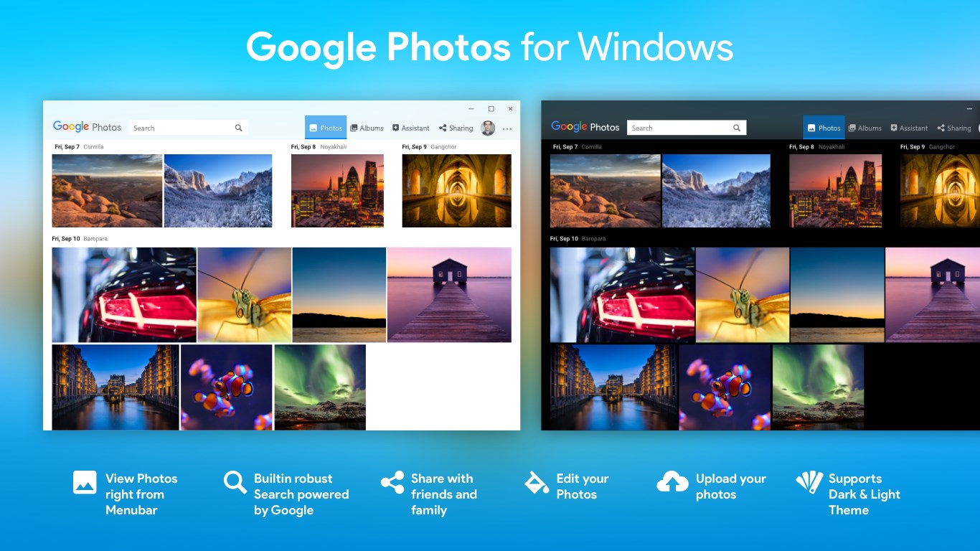Click 'Fri, Sep 10 Baropara' heading in dark window
Screen dimensions: 980x551
coord(578,239)
